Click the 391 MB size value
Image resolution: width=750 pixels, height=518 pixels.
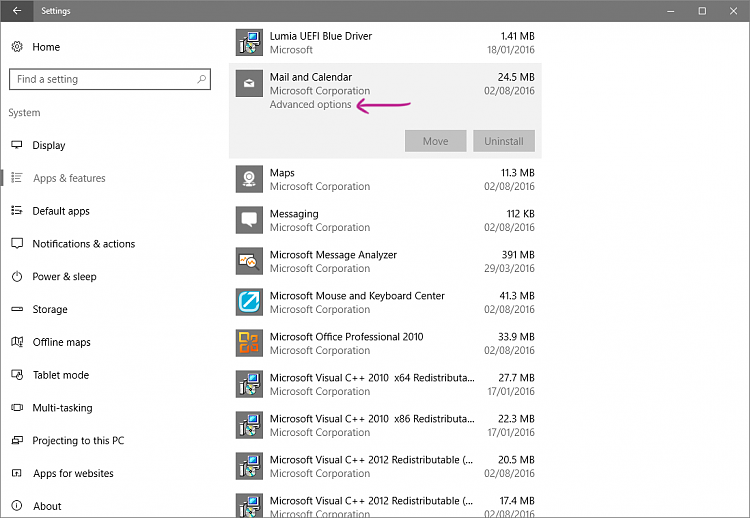(x=518, y=255)
